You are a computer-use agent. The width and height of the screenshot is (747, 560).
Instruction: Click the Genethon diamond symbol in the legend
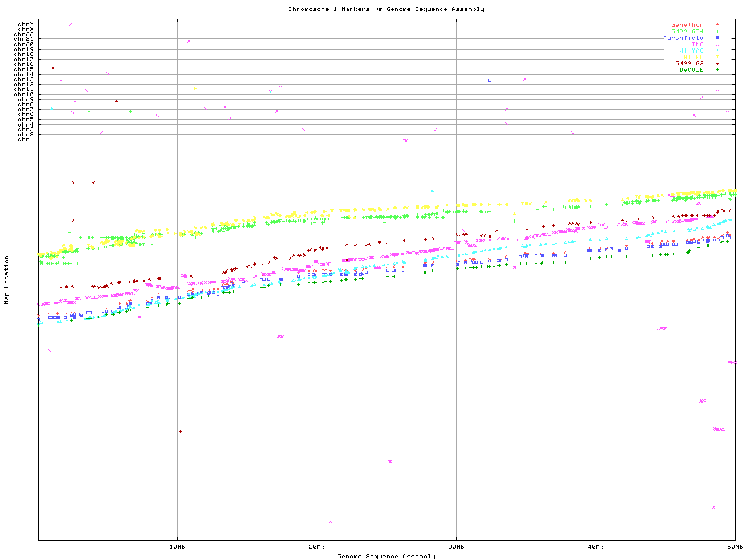point(717,25)
